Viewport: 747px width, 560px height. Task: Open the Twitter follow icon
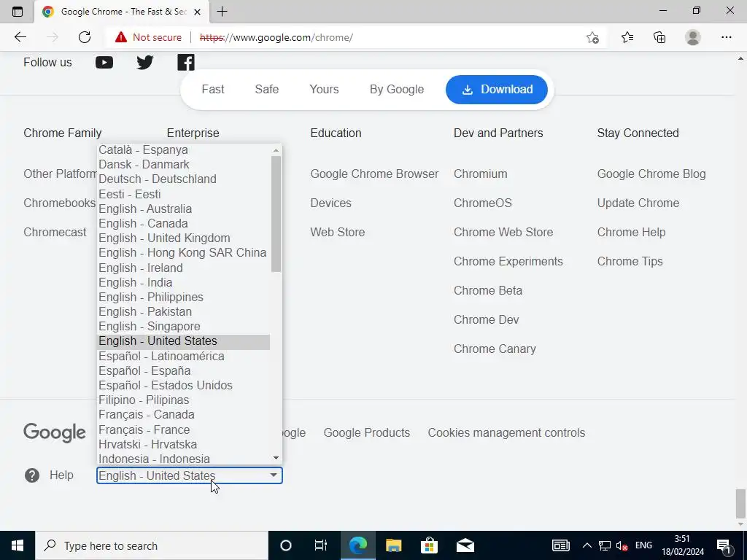[x=145, y=63]
